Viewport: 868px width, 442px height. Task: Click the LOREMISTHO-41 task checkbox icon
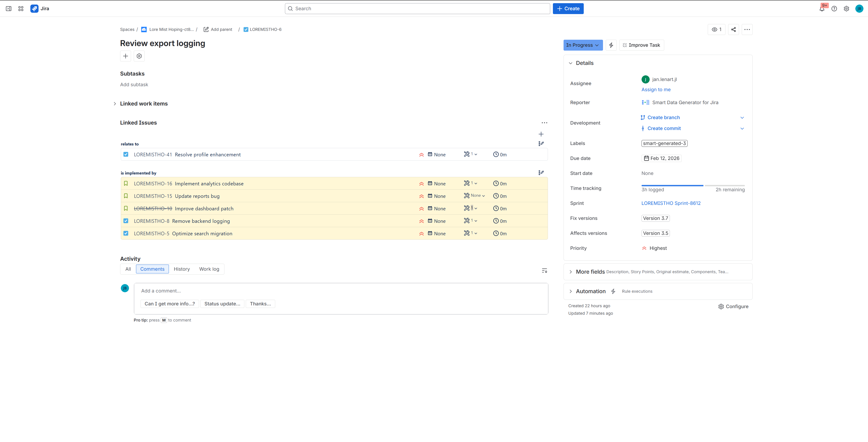pyautogui.click(x=126, y=155)
